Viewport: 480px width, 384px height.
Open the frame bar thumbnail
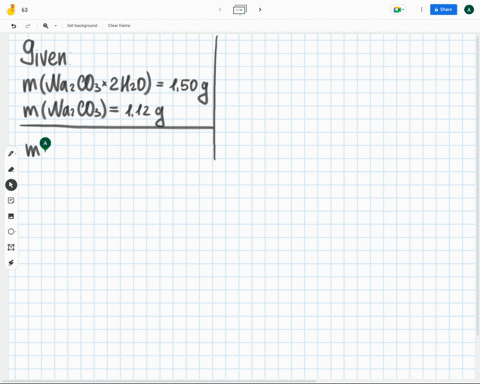(x=240, y=10)
